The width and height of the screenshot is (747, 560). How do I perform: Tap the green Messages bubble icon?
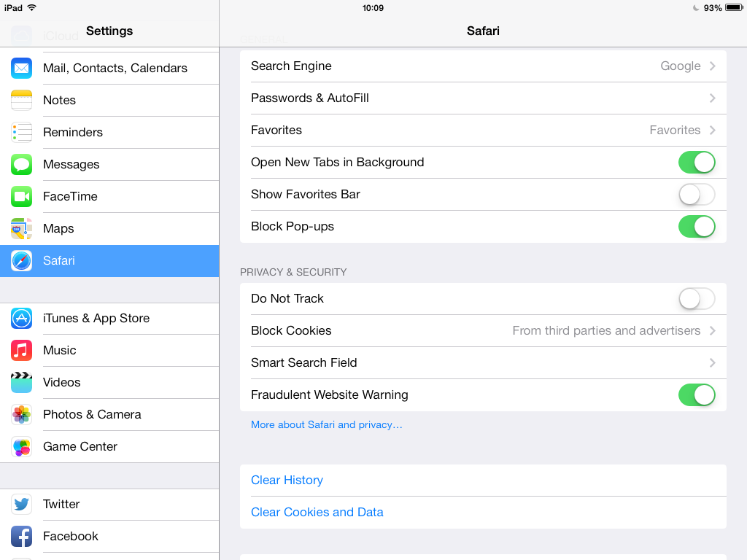coord(22,164)
